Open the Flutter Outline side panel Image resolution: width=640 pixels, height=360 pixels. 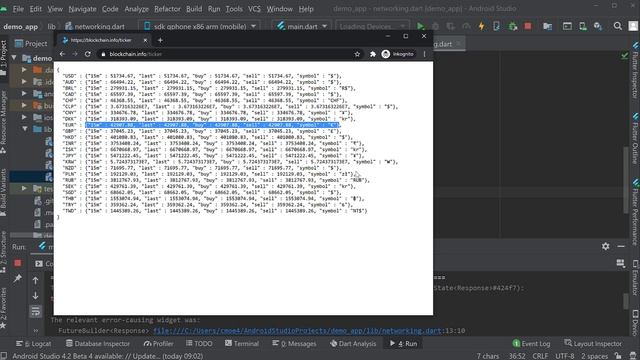[636, 139]
